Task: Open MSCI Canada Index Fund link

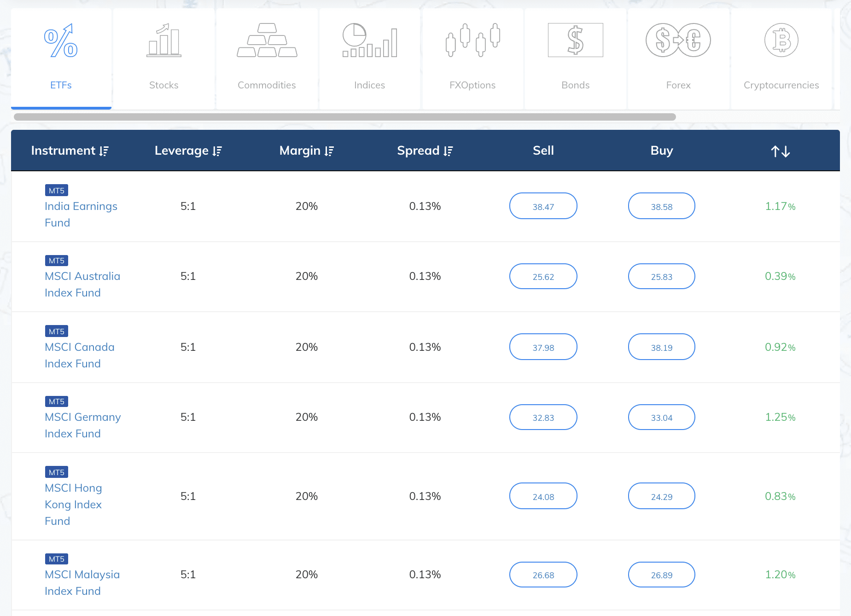Action: pyautogui.click(x=80, y=355)
